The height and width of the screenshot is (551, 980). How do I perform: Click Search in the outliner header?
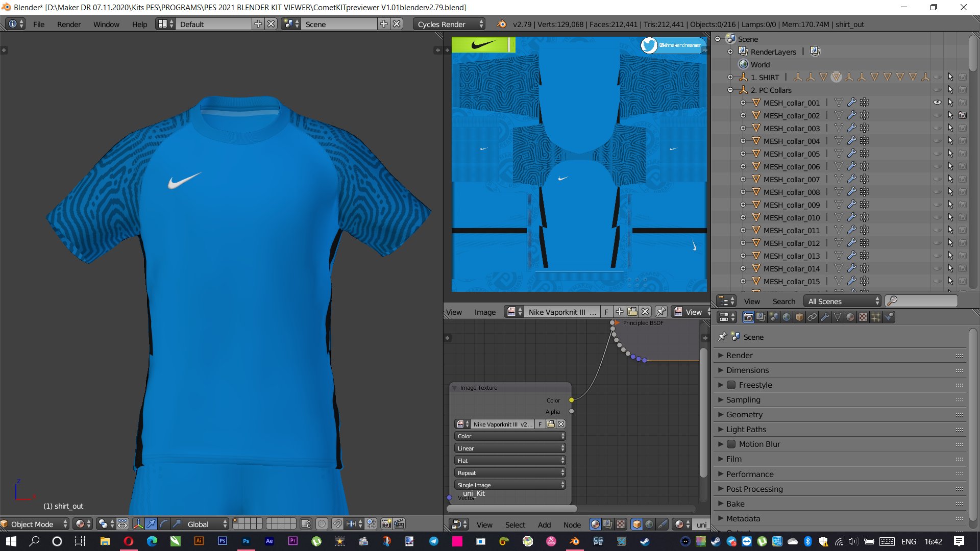tap(783, 301)
